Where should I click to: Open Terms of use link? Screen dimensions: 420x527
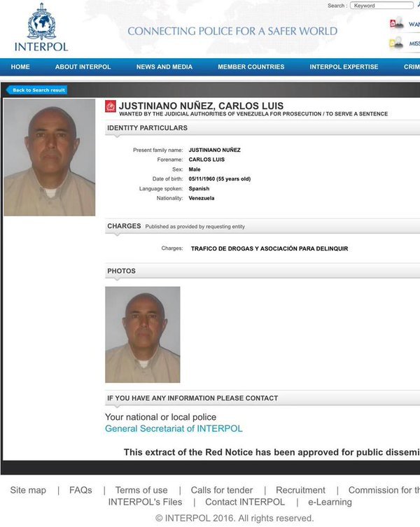point(141,491)
